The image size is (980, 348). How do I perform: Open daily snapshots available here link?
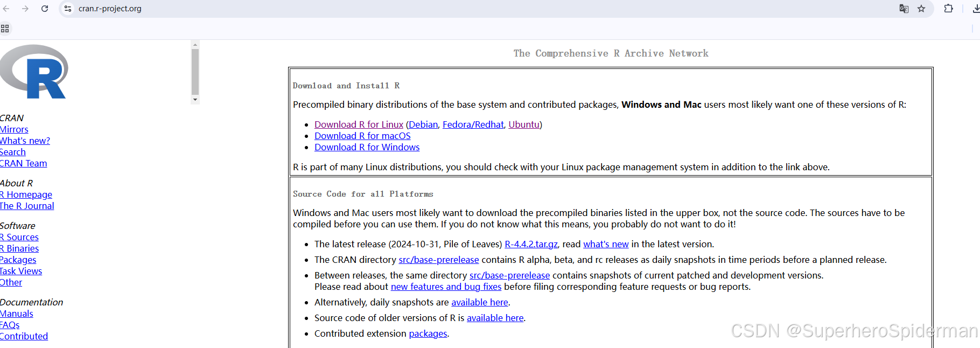pos(480,302)
